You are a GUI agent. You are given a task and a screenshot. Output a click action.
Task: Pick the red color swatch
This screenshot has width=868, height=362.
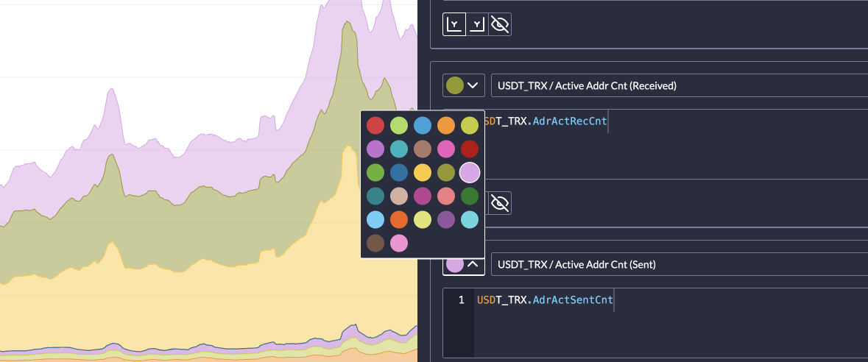(x=375, y=126)
